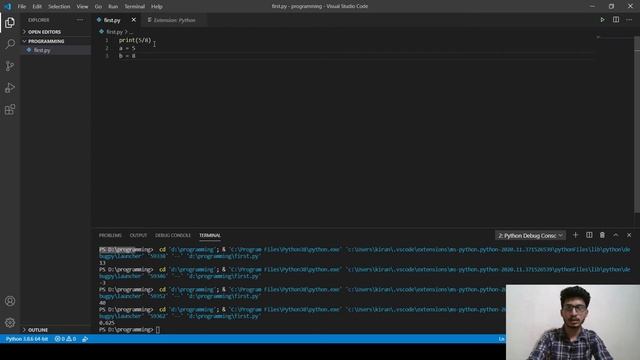640x360 pixels.
Task: Run Python file with play icon
Action: click(x=602, y=20)
